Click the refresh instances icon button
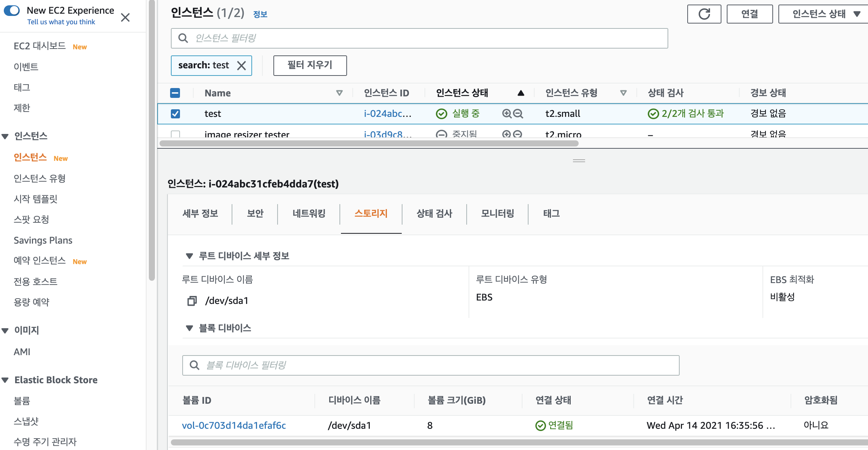Screen dimensions: 868x450 click(x=704, y=14)
